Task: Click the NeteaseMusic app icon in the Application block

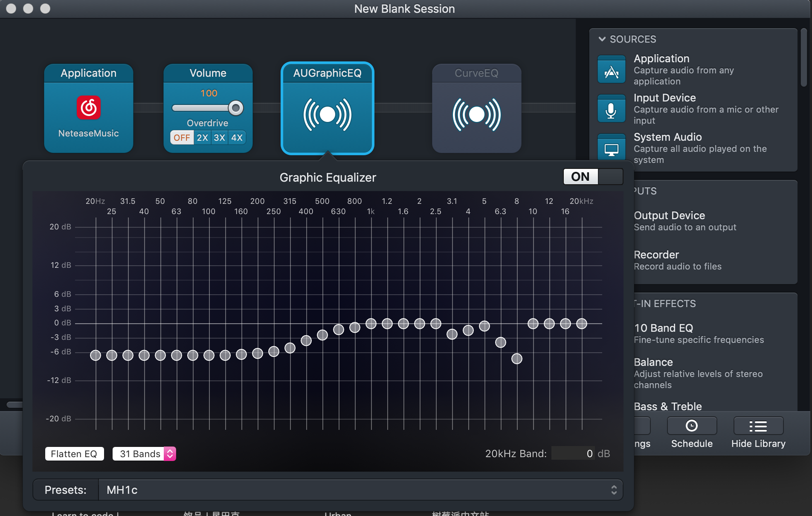Action: pos(89,107)
